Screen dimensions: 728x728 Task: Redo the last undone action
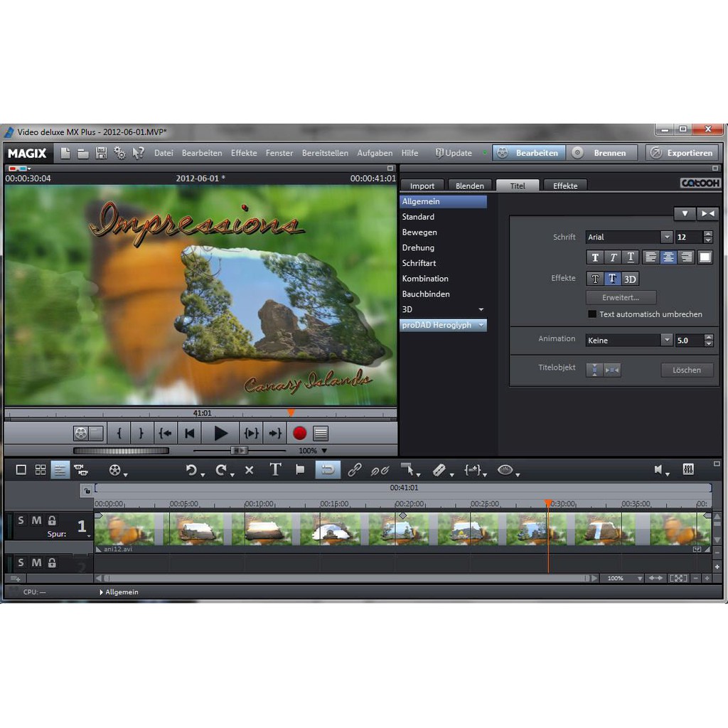pos(221,471)
